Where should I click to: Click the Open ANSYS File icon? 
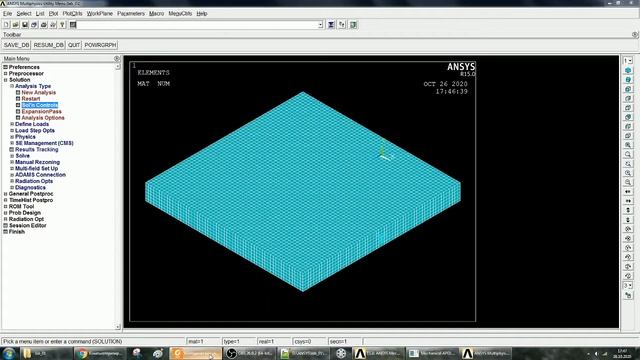coord(16,25)
